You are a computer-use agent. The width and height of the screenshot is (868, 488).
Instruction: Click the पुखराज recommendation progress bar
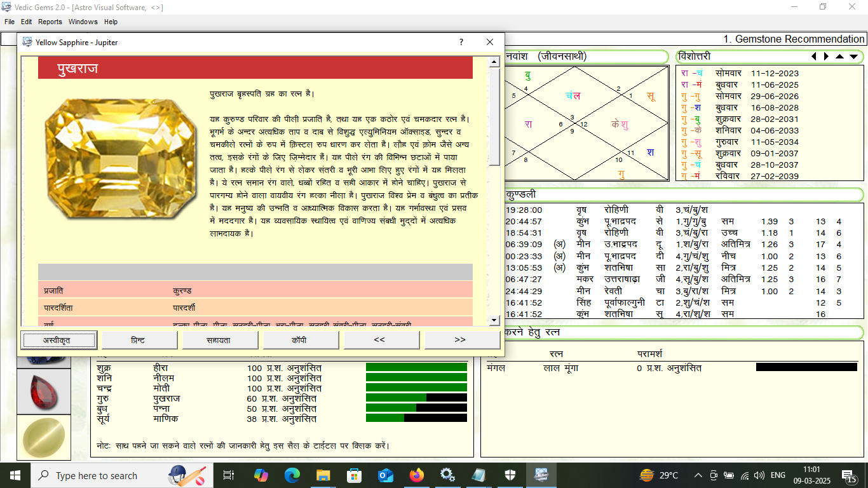[x=416, y=398]
